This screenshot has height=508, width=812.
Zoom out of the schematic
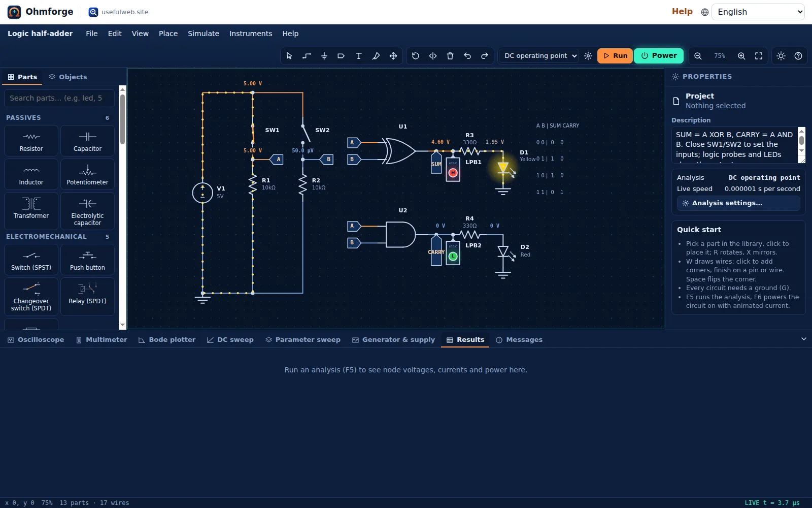tap(698, 56)
